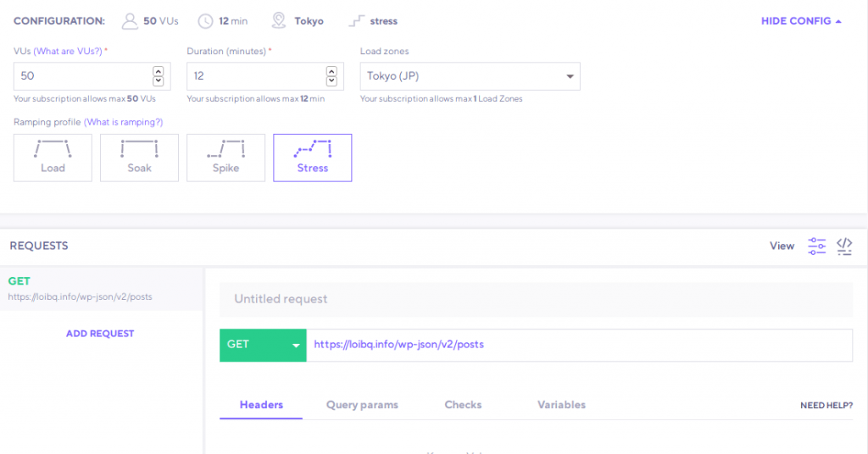Click the CONFIGURATION: label
This screenshot has height=454, width=868.
(x=59, y=21)
